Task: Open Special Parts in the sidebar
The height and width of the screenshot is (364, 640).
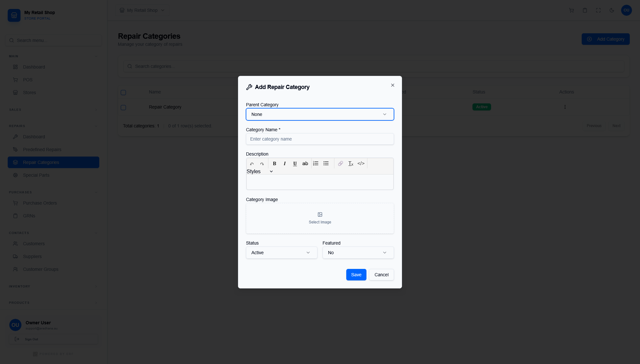Action: (x=53, y=175)
